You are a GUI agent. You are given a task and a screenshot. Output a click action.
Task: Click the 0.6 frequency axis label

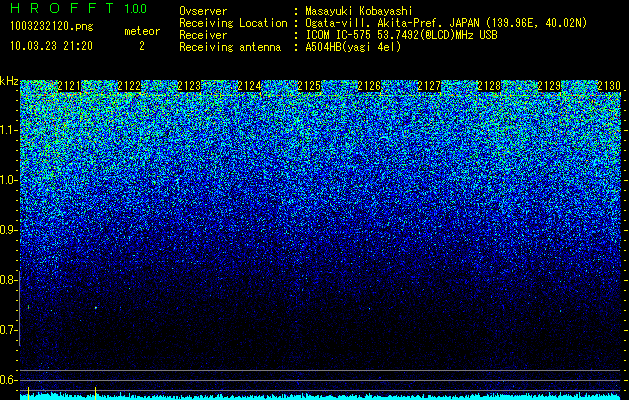coord(8,380)
